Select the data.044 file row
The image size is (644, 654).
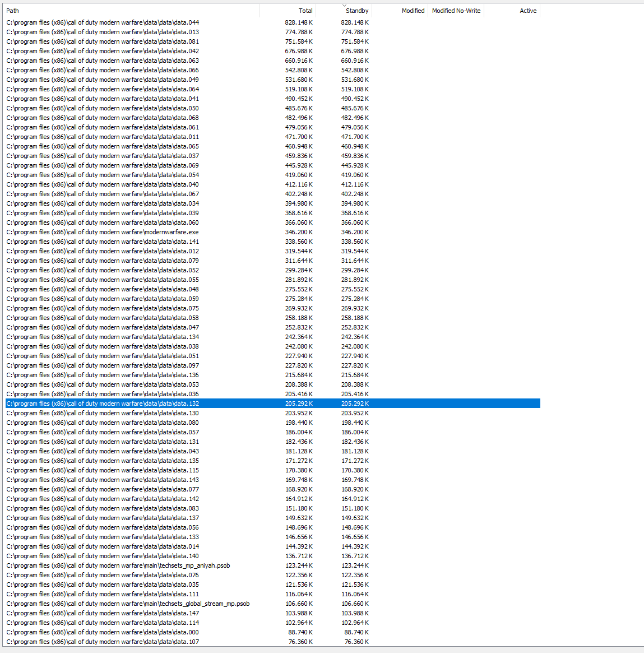[x=273, y=22]
